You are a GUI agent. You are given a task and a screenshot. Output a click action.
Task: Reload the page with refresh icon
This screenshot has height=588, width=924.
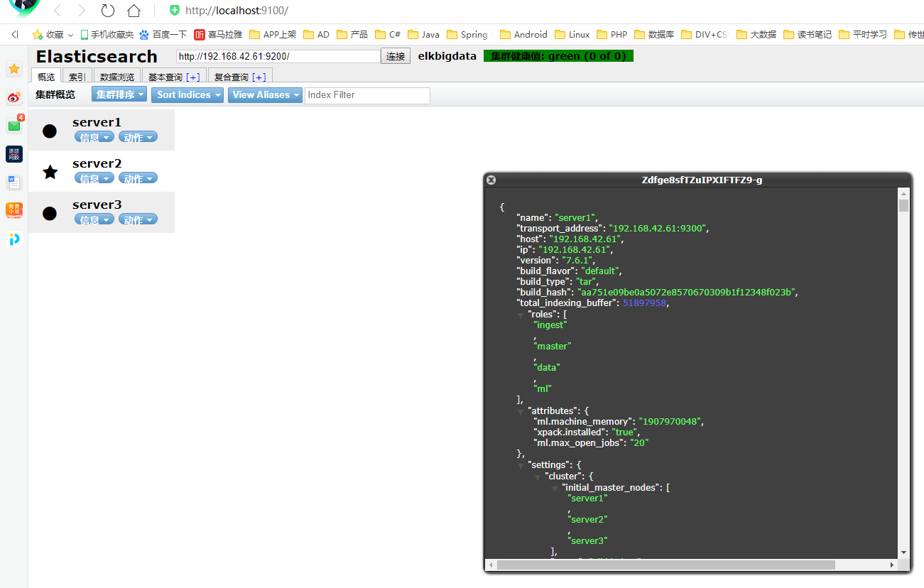[107, 11]
